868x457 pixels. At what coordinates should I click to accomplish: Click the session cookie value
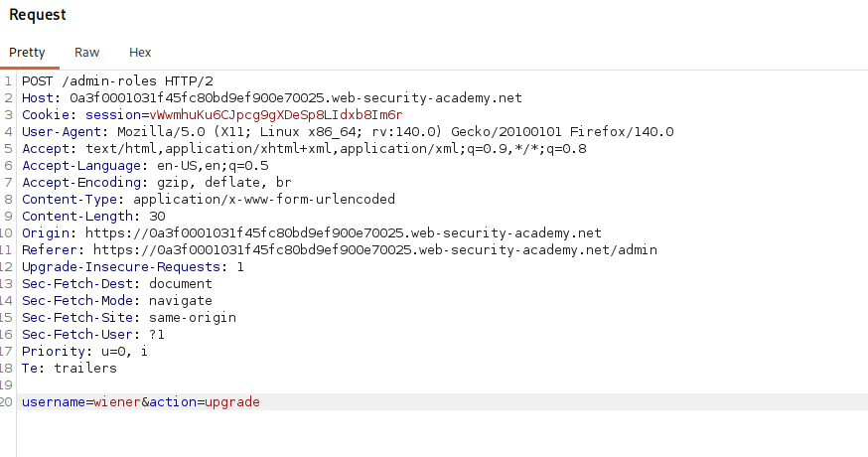[x=276, y=114]
